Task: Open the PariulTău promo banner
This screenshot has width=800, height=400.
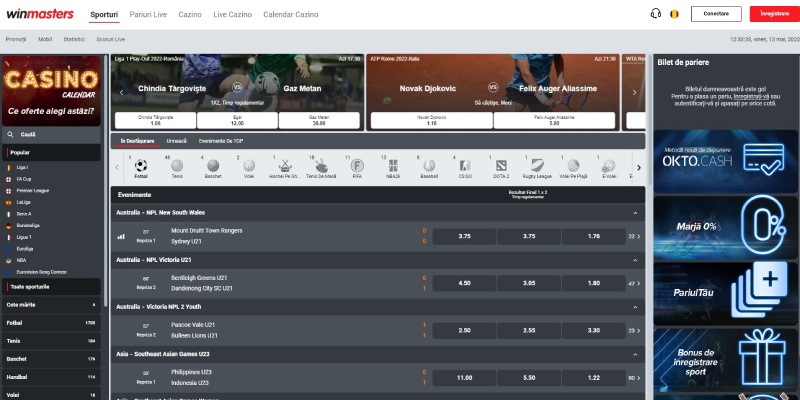Action: [x=727, y=294]
